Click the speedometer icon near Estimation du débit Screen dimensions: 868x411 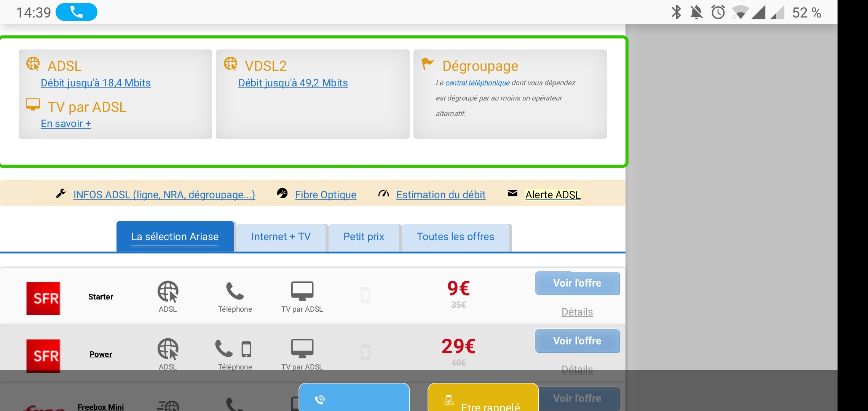[x=383, y=194]
